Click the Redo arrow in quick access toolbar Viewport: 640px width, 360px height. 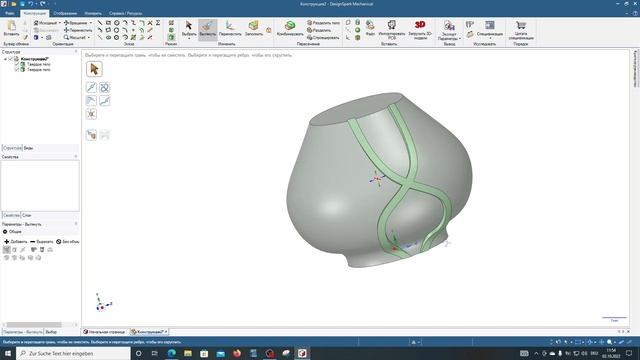(x=42, y=4)
